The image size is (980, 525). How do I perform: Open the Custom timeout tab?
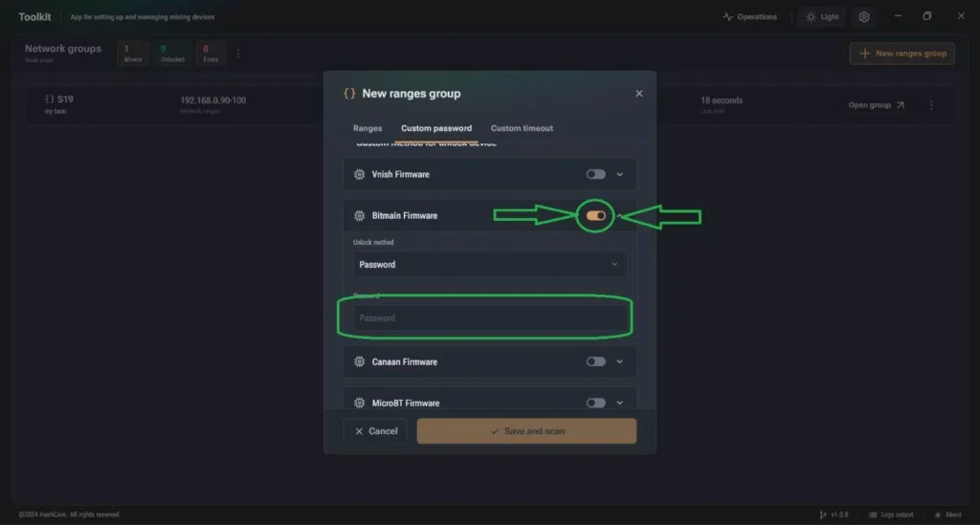click(522, 128)
